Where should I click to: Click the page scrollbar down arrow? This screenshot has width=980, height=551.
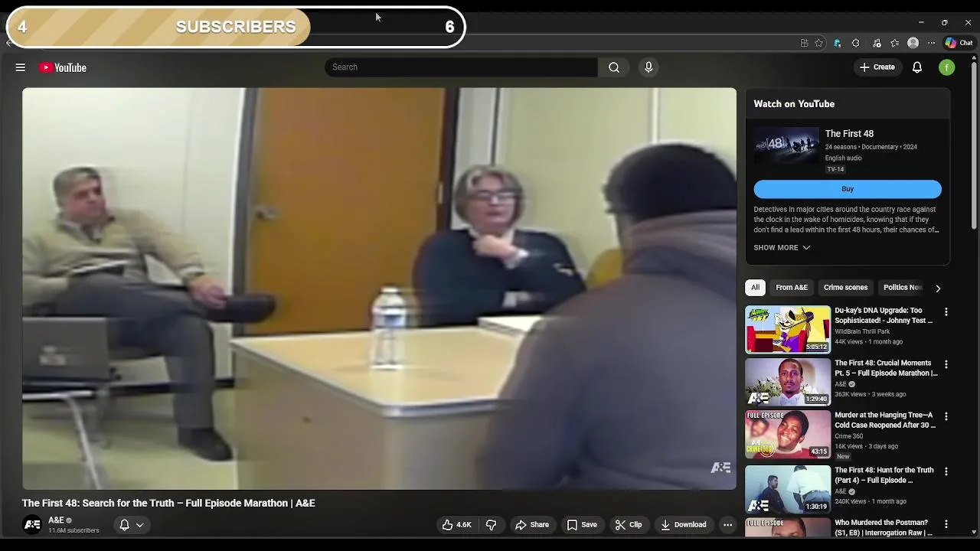pyautogui.click(x=974, y=532)
